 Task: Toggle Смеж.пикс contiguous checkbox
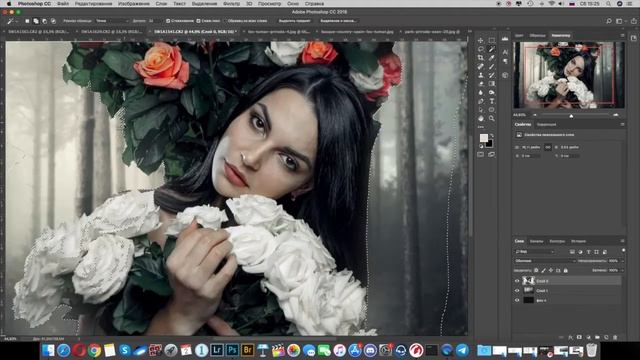click(x=198, y=21)
